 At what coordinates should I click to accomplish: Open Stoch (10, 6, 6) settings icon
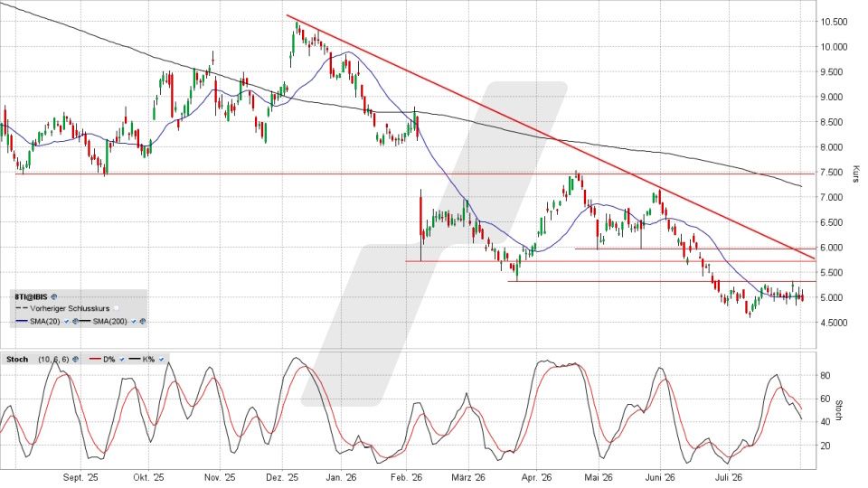tap(75, 359)
